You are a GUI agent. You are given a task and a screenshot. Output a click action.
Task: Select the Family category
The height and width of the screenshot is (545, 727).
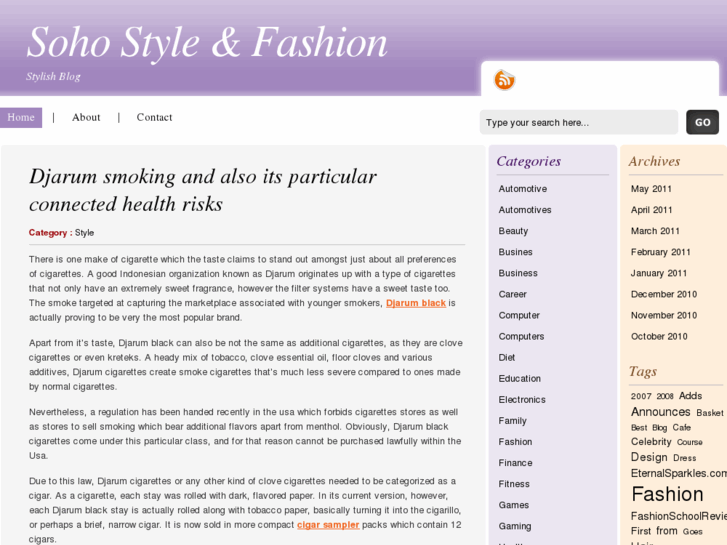pyautogui.click(x=512, y=421)
